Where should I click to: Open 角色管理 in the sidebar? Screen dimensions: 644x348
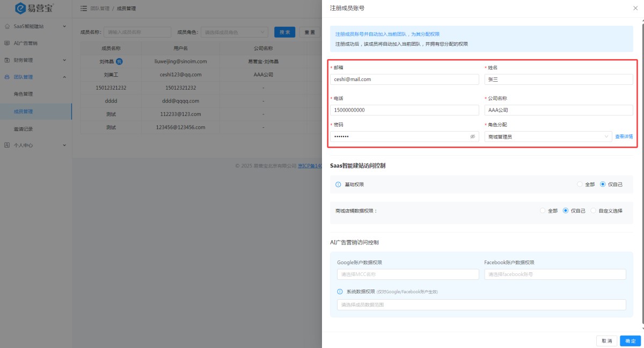[24, 94]
